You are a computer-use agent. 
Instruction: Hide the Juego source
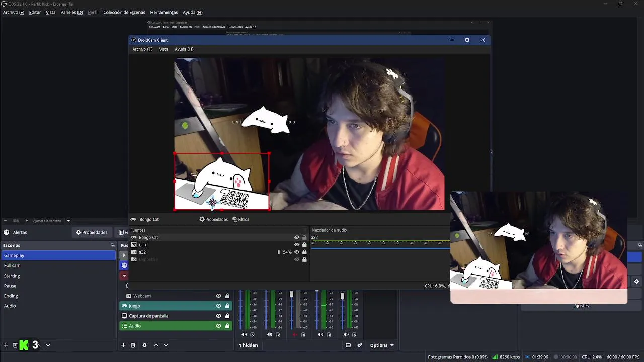click(x=218, y=306)
